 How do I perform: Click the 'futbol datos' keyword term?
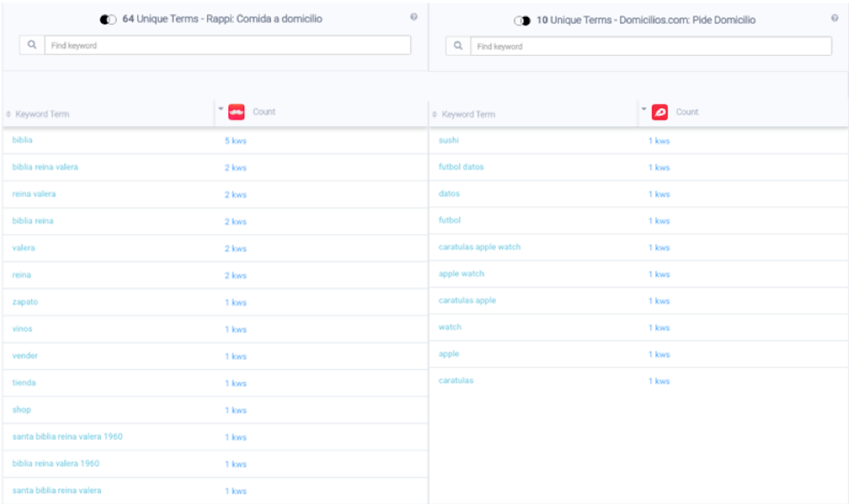pos(461,167)
